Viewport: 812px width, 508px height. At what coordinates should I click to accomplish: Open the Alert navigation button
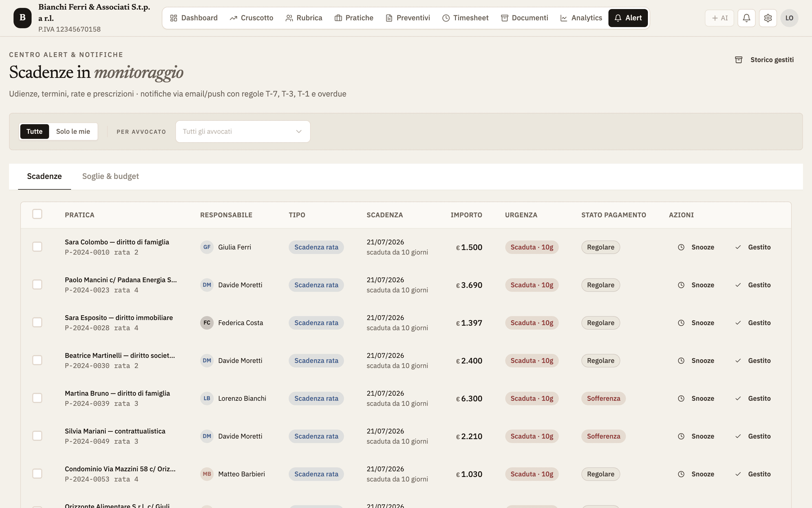(628, 18)
